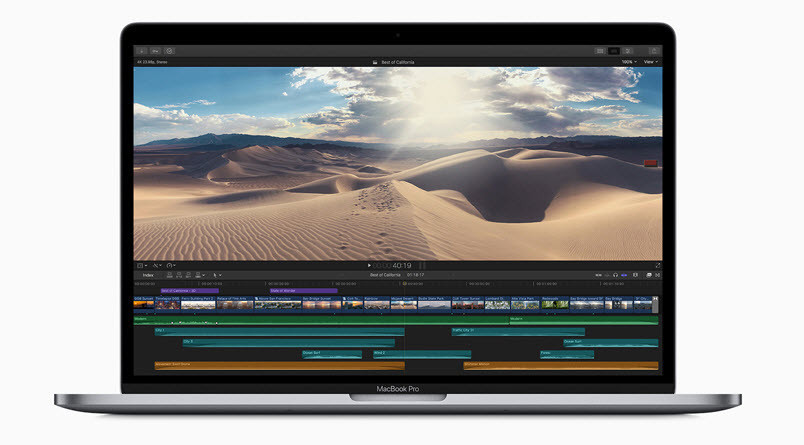Click the fullscreen viewer arrows icon
The width and height of the screenshot is (804, 445).
pos(657,265)
